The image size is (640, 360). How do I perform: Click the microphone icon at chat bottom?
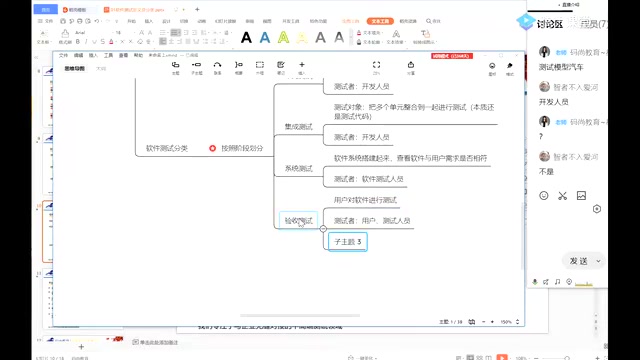tap(535, 282)
